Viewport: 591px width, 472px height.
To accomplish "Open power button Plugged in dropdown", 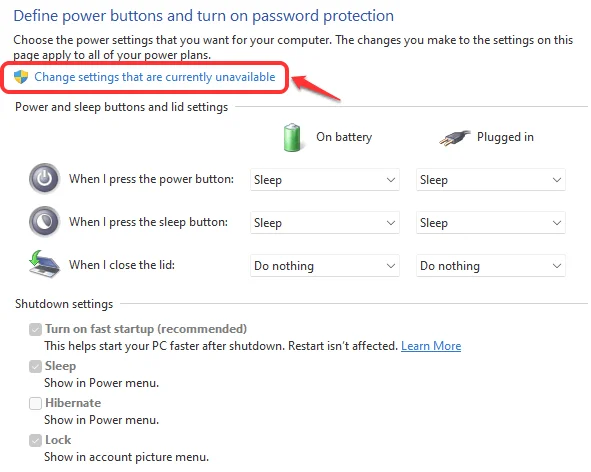I will (491, 180).
